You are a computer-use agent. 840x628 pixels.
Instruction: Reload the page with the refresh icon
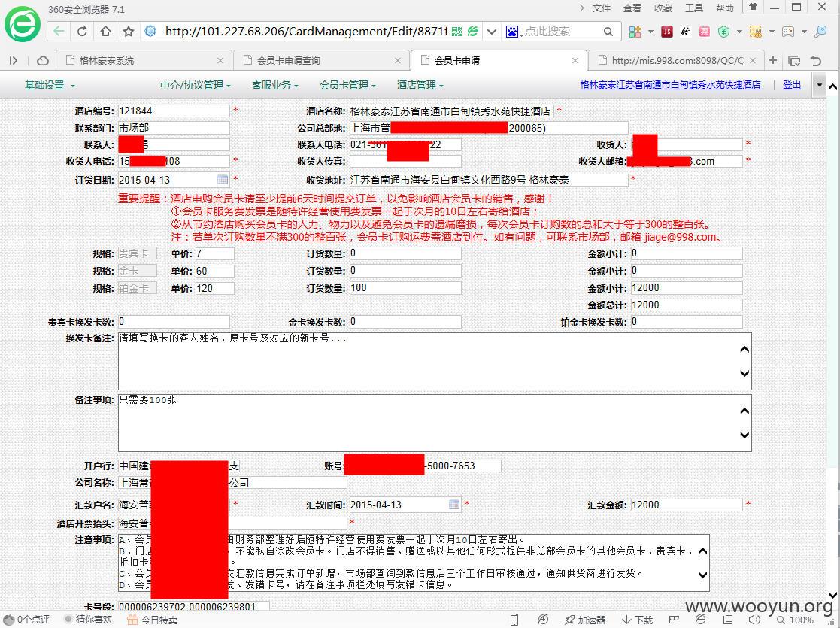(x=82, y=31)
